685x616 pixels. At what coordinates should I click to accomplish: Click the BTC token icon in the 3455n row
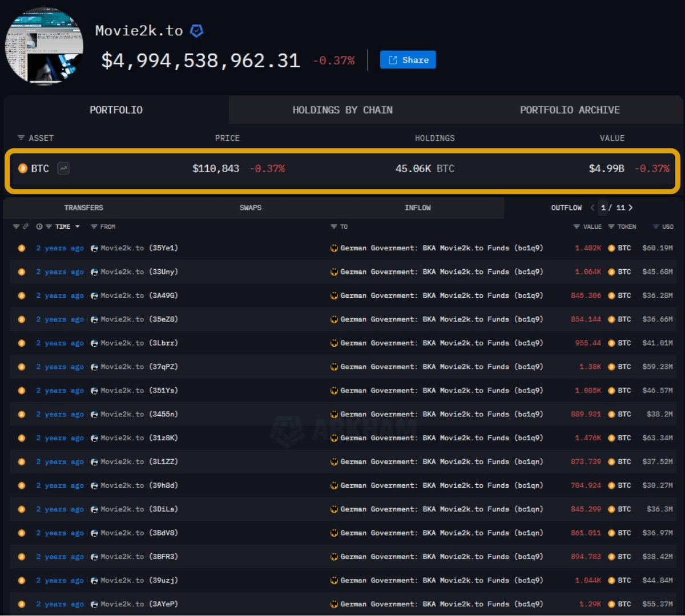pos(611,415)
